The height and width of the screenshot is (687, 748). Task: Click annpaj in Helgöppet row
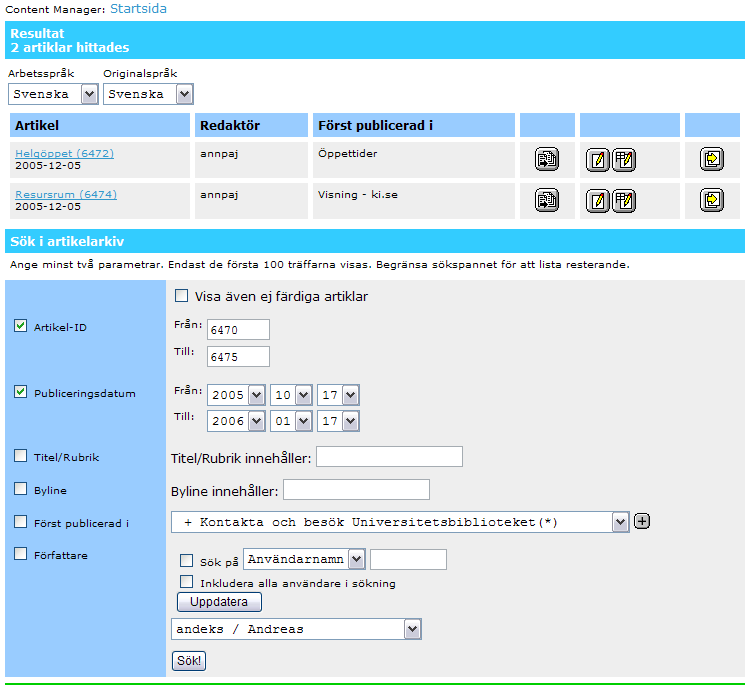219,154
